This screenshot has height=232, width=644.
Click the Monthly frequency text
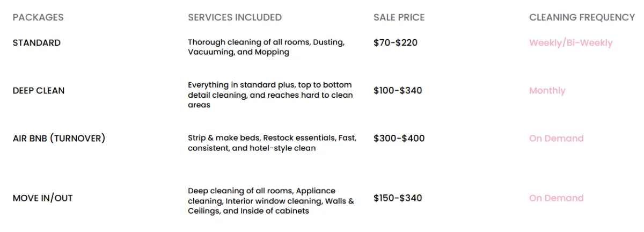[x=547, y=91]
